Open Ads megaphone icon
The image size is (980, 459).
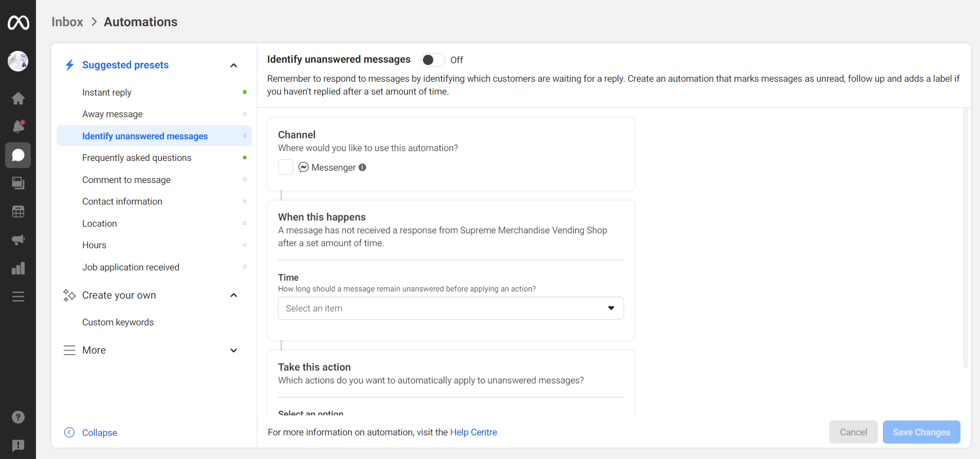(x=18, y=240)
